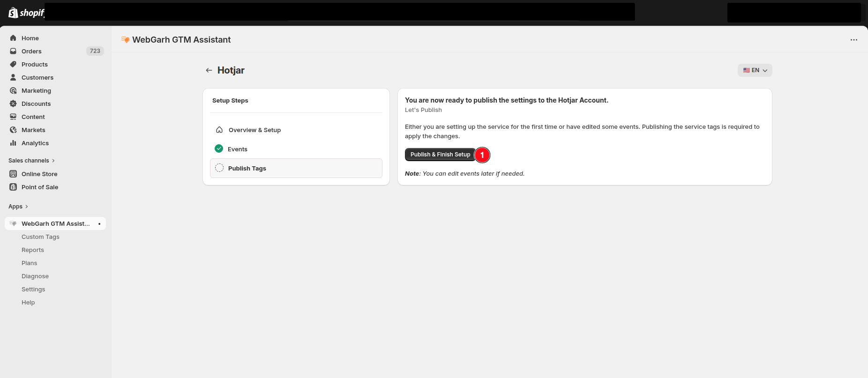Click the Discounts badge icon
This screenshot has width=868, height=378.
(13, 104)
